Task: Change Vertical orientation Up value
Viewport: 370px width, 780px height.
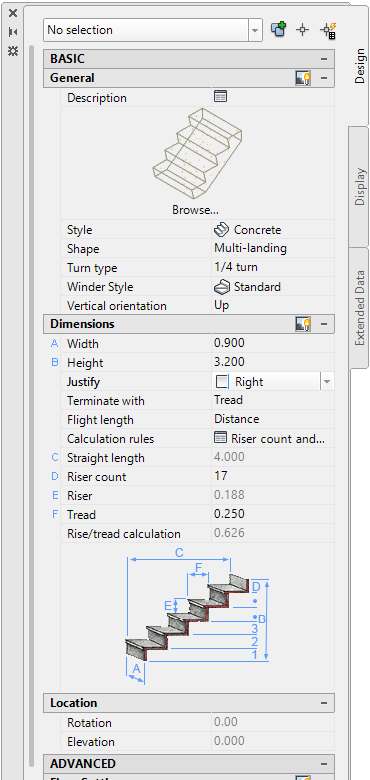Action: (x=222, y=305)
